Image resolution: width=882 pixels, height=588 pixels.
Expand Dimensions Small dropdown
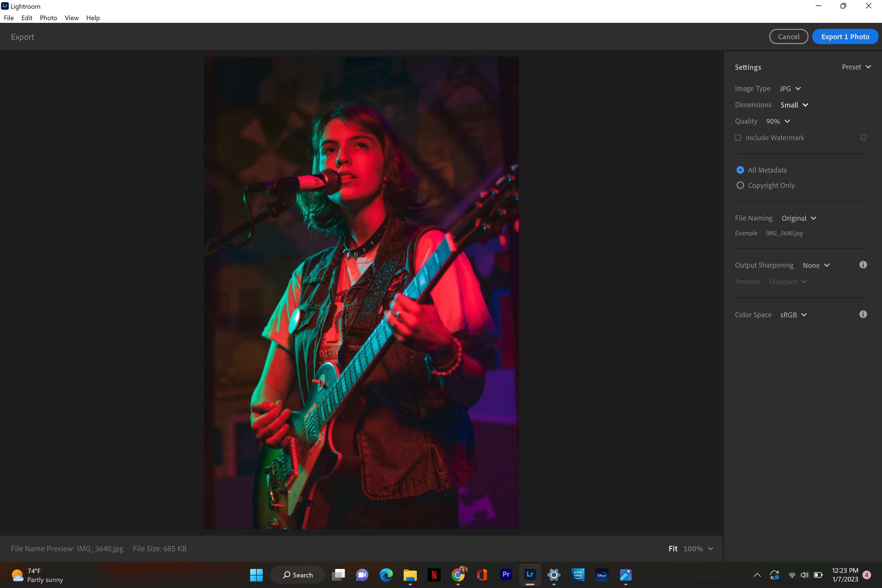pos(794,105)
